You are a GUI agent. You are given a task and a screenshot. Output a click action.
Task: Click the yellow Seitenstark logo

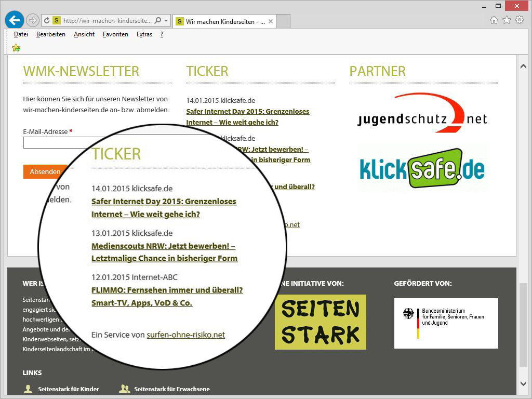point(320,322)
